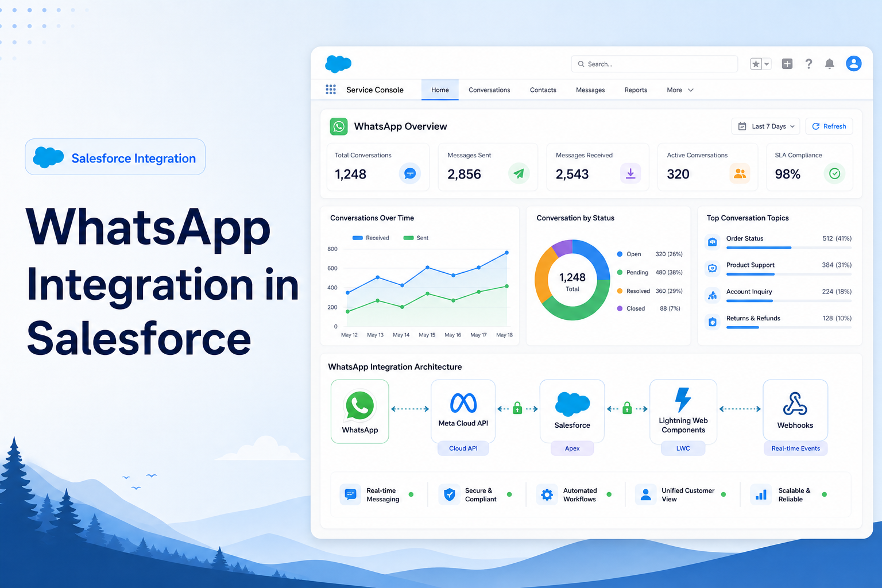882x588 pixels.
Task: Click the LWC tag
Action: pos(683,448)
